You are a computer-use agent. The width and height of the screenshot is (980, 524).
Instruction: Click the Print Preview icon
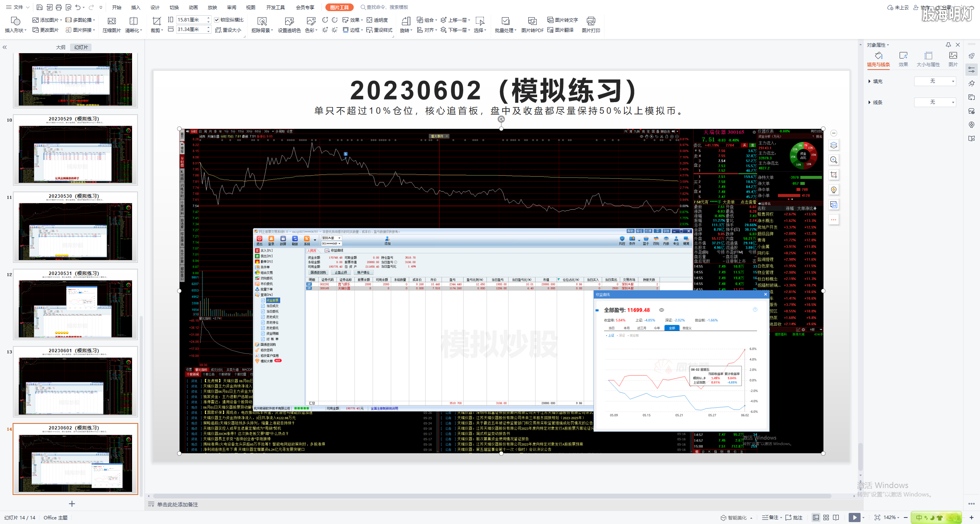pos(68,7)
